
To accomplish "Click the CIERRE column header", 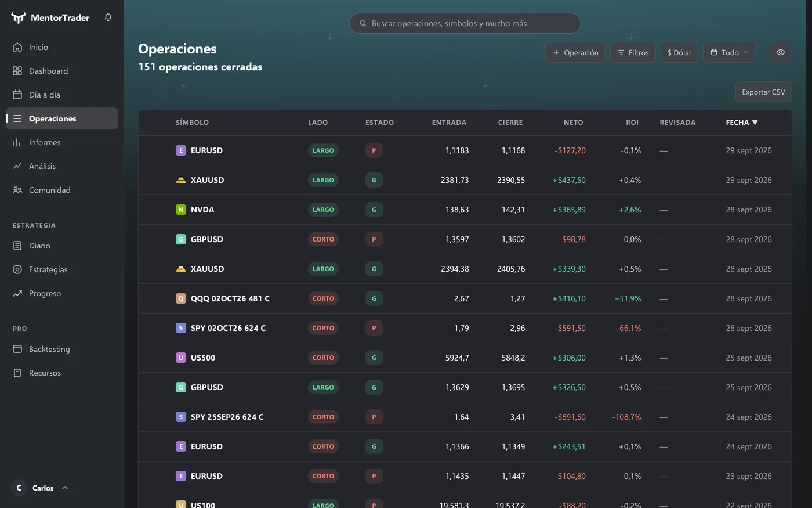I will tap(510, 123).
